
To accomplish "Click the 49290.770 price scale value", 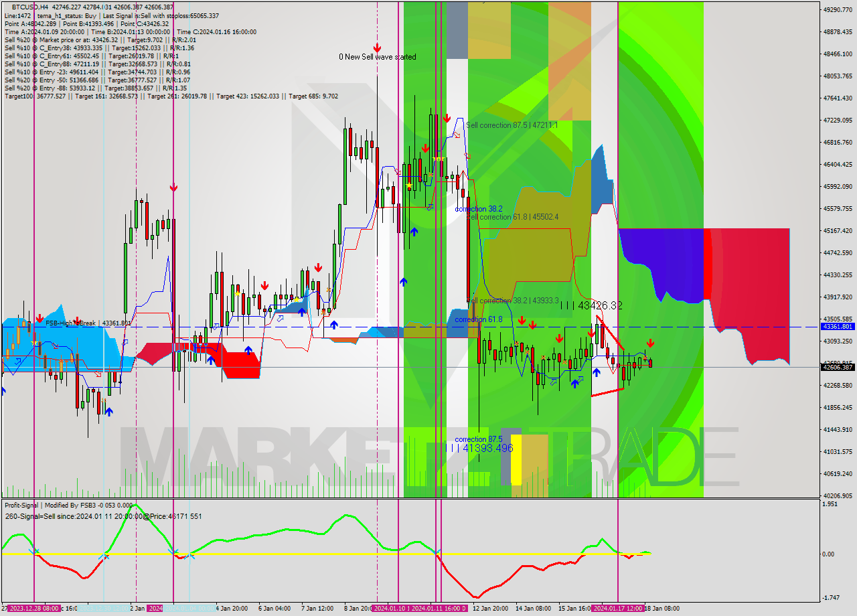I will (x=838, y=9).
